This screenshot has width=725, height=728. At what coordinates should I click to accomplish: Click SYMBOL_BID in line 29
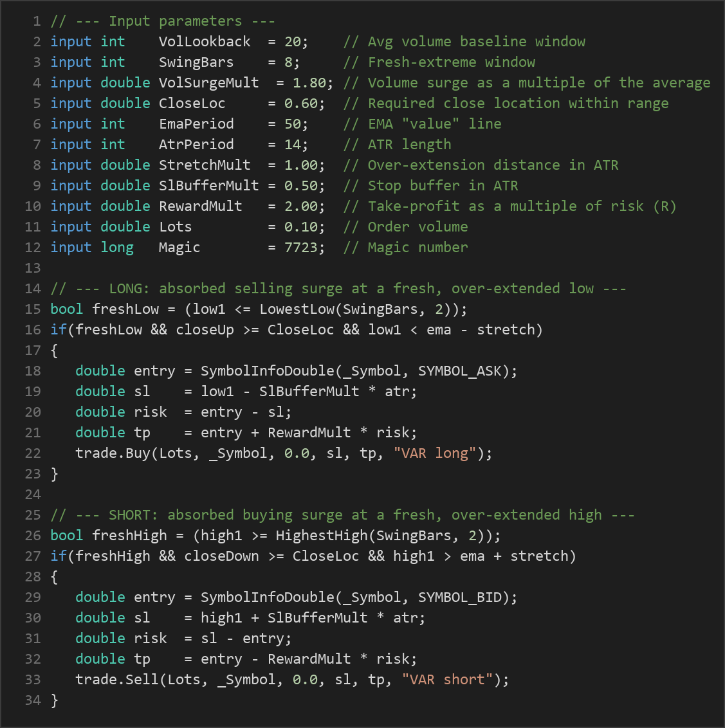[460, 597]
